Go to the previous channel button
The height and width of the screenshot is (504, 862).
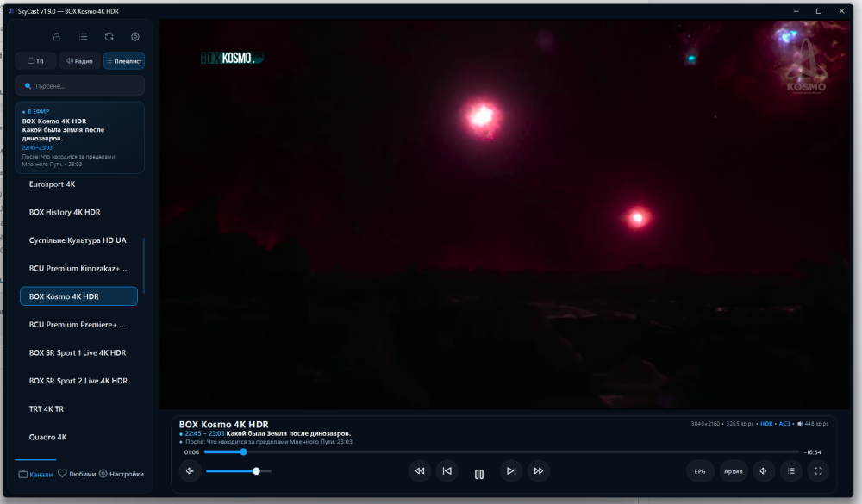click(447, 471)
